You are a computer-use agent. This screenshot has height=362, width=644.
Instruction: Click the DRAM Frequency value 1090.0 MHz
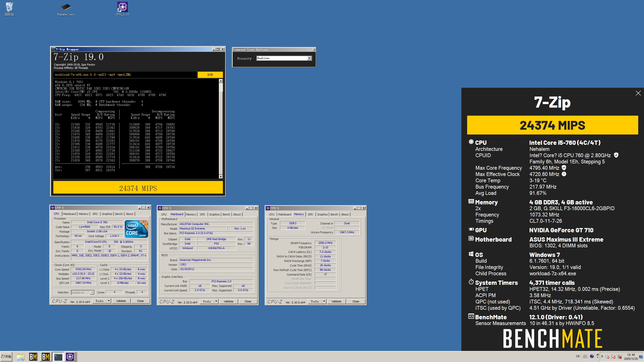325,243
